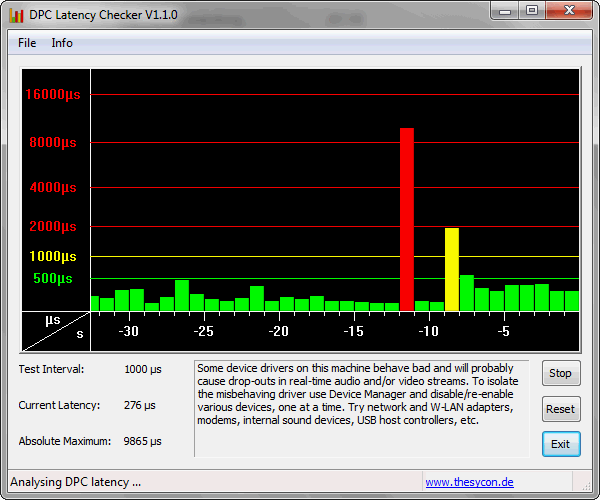Click the -15 time axis label
600x500 pixels.
click(x=353, y=331)
